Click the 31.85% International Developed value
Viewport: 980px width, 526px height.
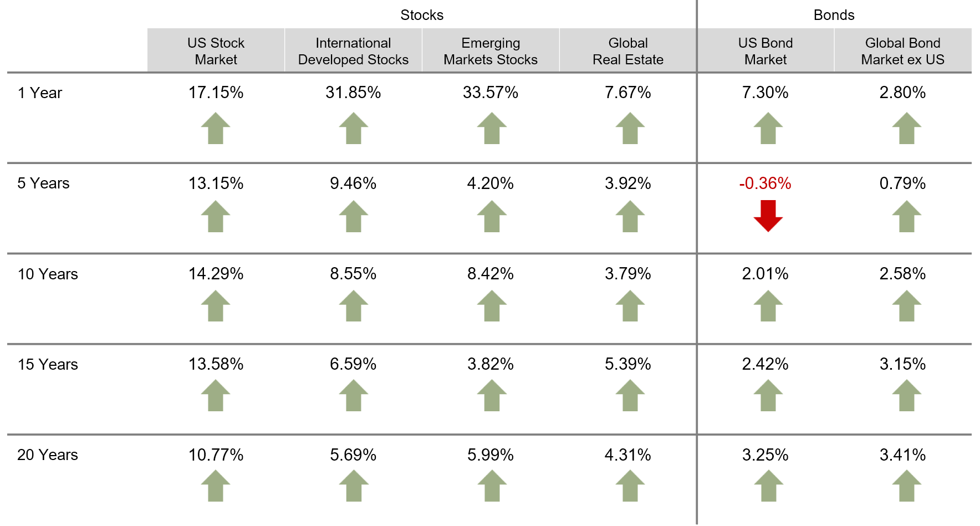pos(353,93)
